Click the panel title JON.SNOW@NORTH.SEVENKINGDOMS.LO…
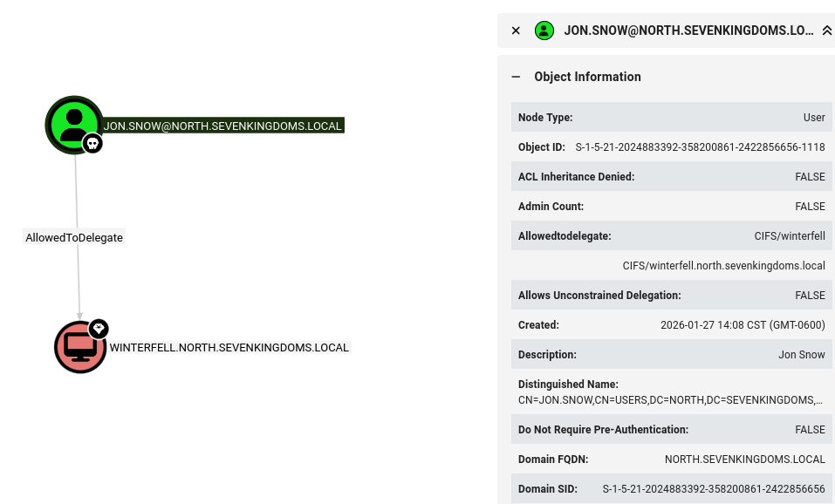Screen dimensions: 835x504 coord(688,31)
